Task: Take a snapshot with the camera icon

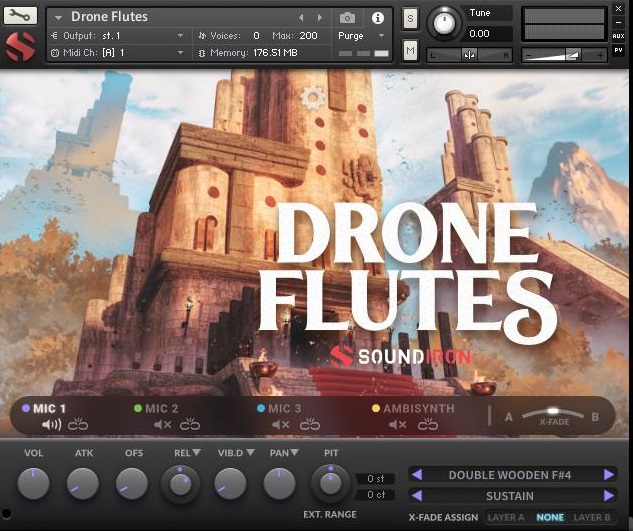Action: click(347, 18)
